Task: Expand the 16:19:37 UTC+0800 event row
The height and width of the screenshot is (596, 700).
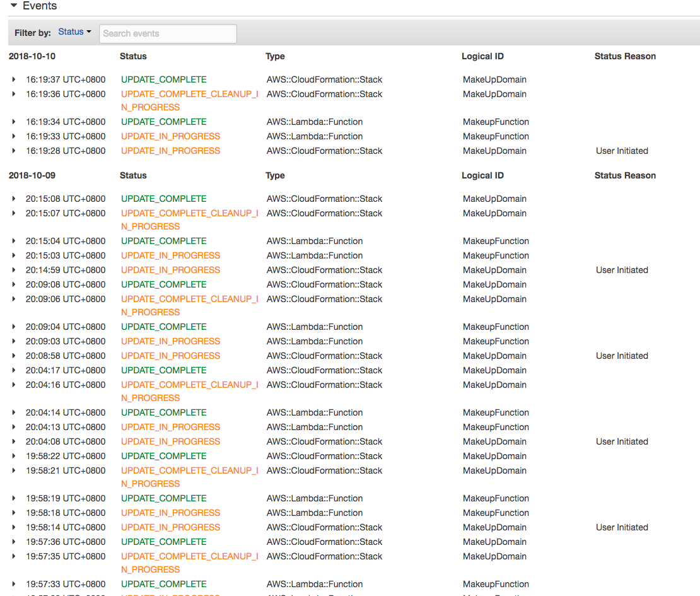Action: click(x=13, y=79)
